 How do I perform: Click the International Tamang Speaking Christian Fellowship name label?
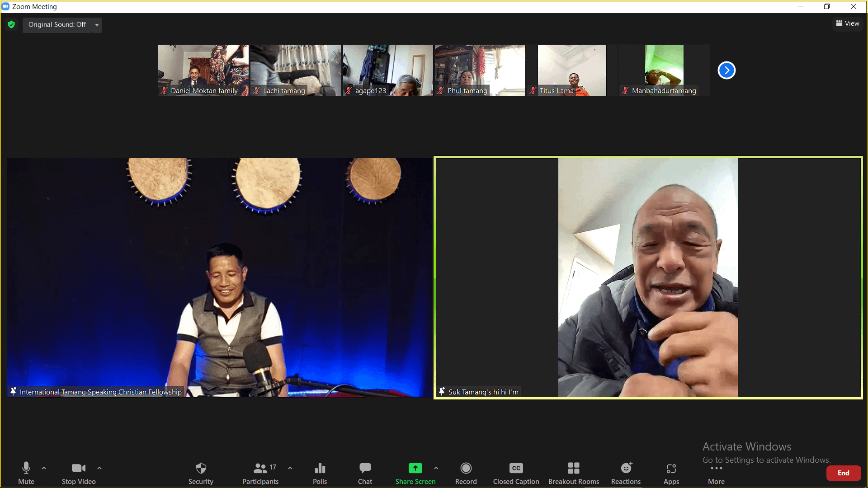[x=101, y=392]
